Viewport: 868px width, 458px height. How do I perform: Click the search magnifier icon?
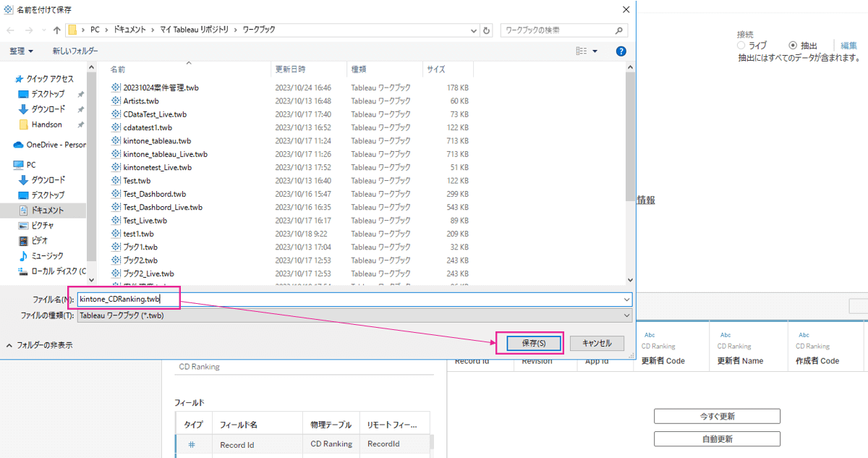(x=619, y=30)
